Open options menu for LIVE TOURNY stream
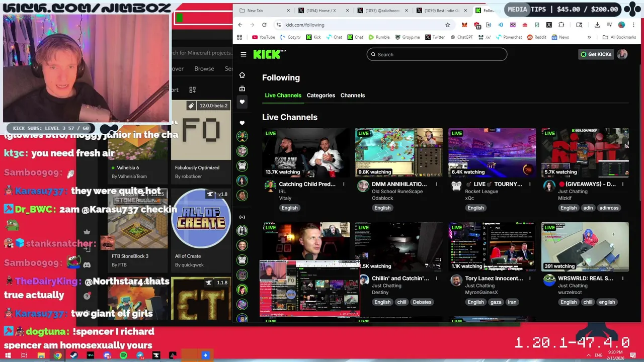The width and height of the screenshot is (644, 362). 530,184
